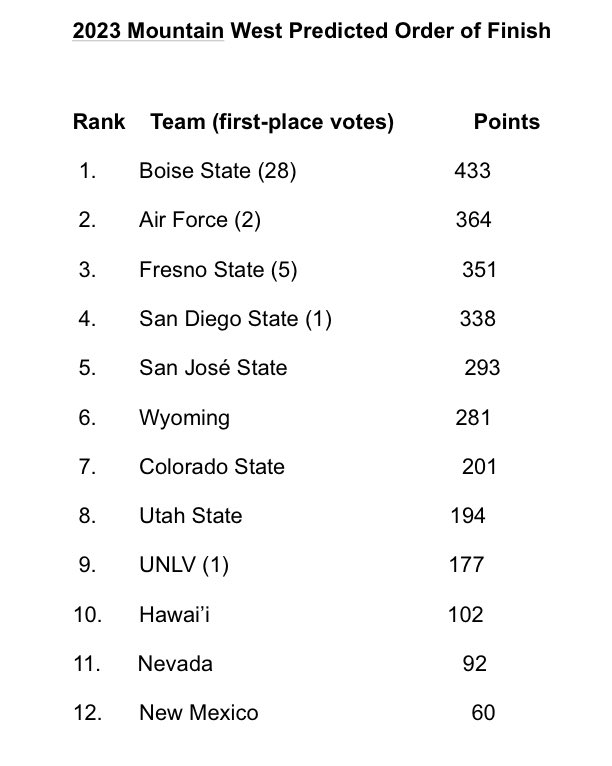Select the Wyoming team name
The height and width of the screenshot is (766, 612).
click(x=183, y=417)
